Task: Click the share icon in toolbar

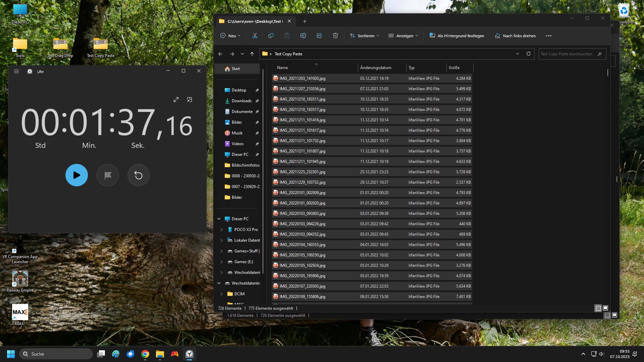Action: 319,36
